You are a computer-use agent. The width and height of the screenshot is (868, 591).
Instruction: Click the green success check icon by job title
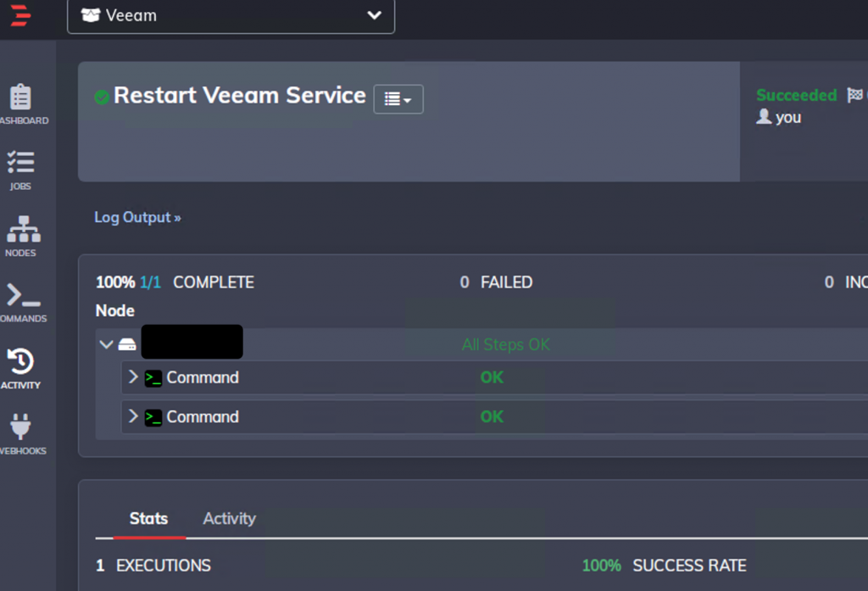[x=102, y=97]
